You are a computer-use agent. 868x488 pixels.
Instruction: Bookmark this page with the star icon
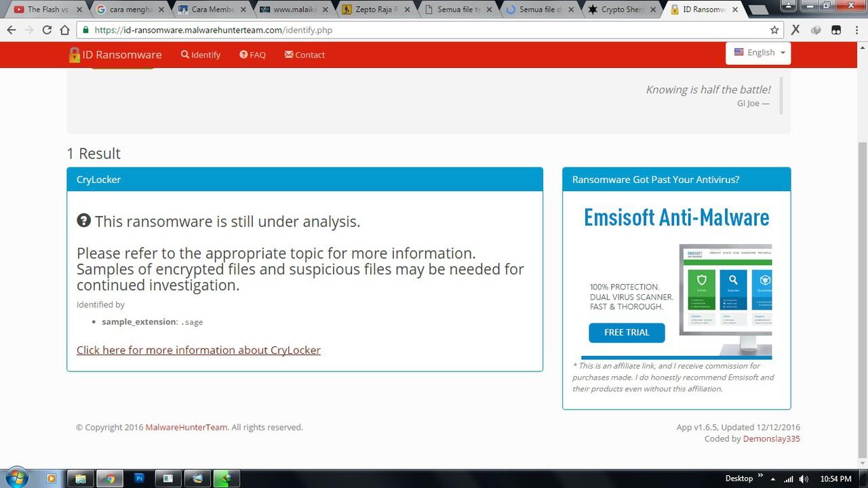(774, 30)
